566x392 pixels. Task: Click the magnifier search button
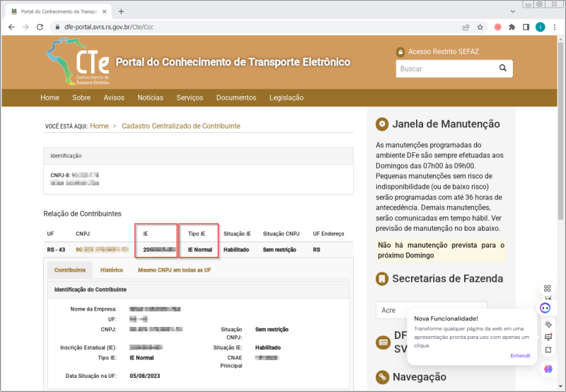click(x=503, y=68)
